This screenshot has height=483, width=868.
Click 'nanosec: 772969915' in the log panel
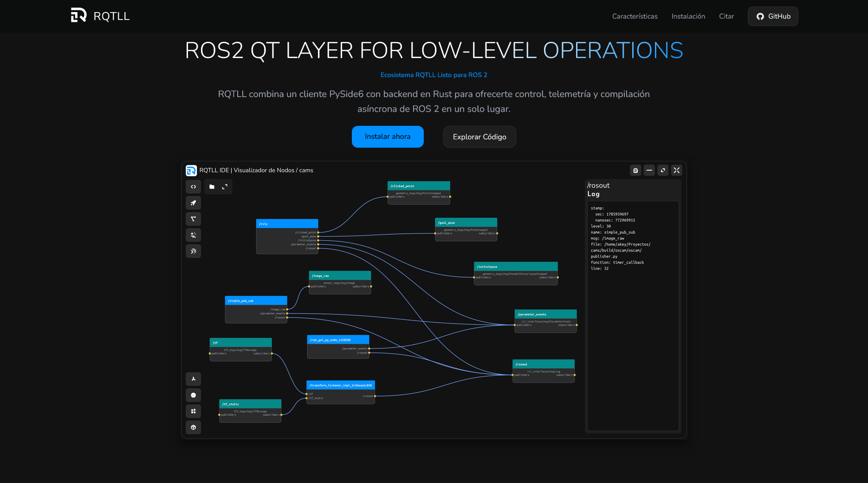615,220
